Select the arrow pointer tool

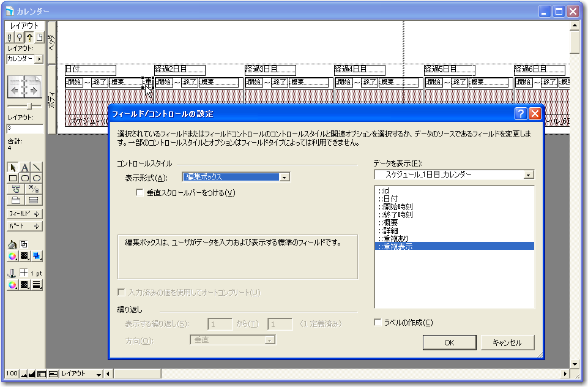coord(13,167)
